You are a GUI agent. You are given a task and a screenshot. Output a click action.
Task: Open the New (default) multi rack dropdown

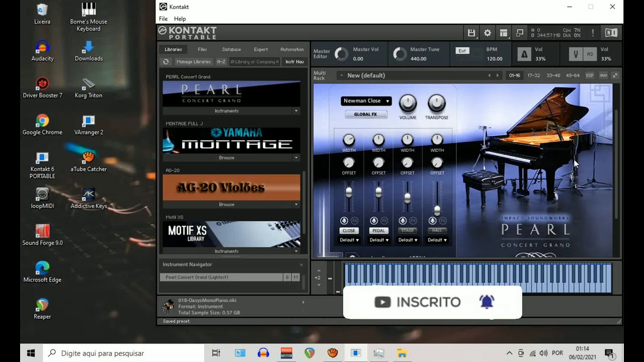tap(341, 75)
